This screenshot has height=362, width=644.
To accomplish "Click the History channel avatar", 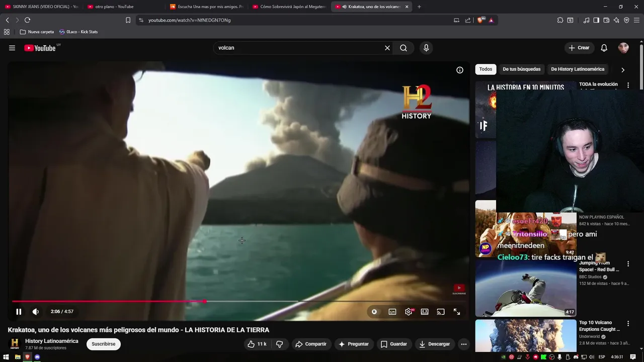I will pyautogui.click(x=15, y=344).
